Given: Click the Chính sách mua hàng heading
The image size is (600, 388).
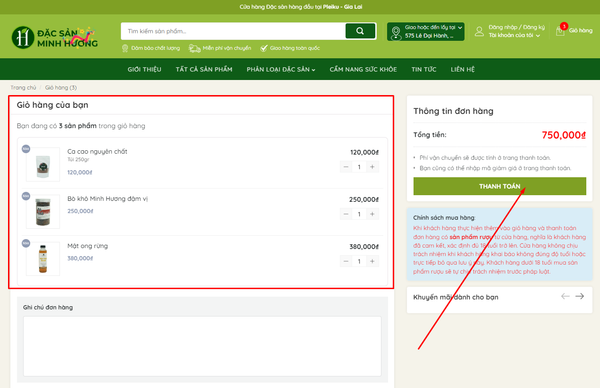Looking at the screenshot, I should pos(444,218).
